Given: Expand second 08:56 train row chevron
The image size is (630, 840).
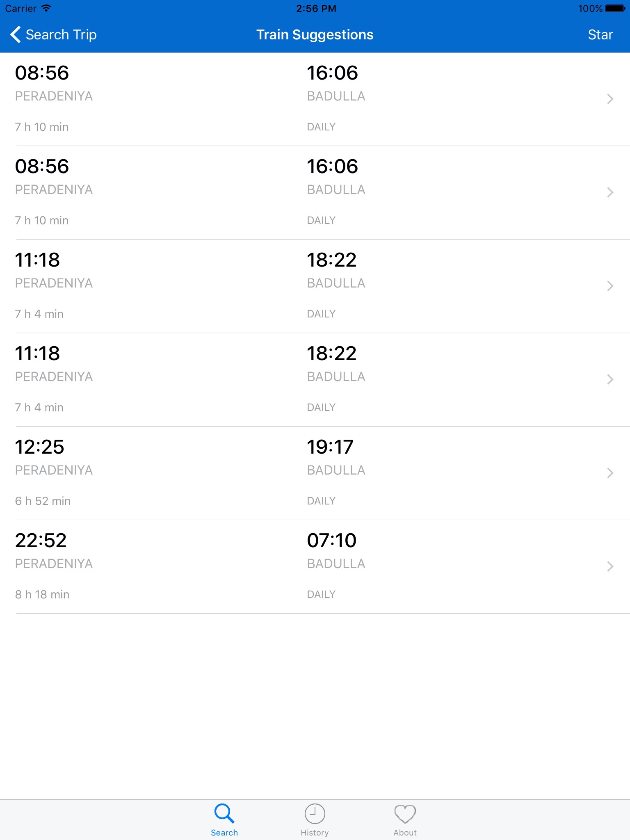Looking at the screenshot, I should tap(610, 192).
